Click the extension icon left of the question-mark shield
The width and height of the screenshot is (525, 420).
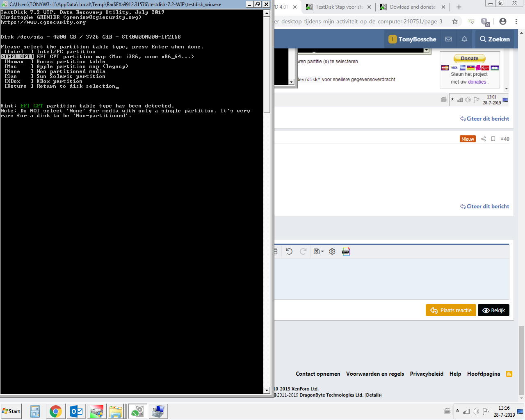(471, 21)
